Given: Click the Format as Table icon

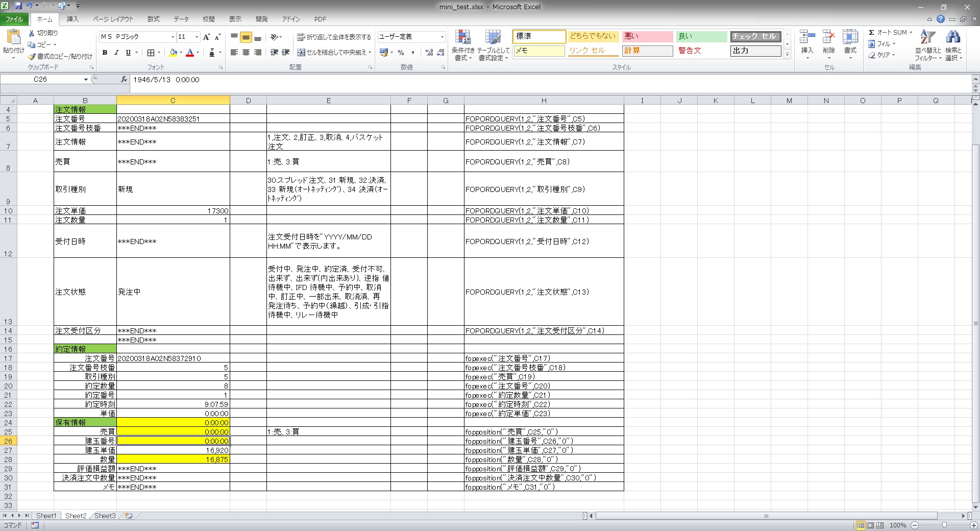Looking at the screenshot, I should pyautogui.click(x=493, y=38).
